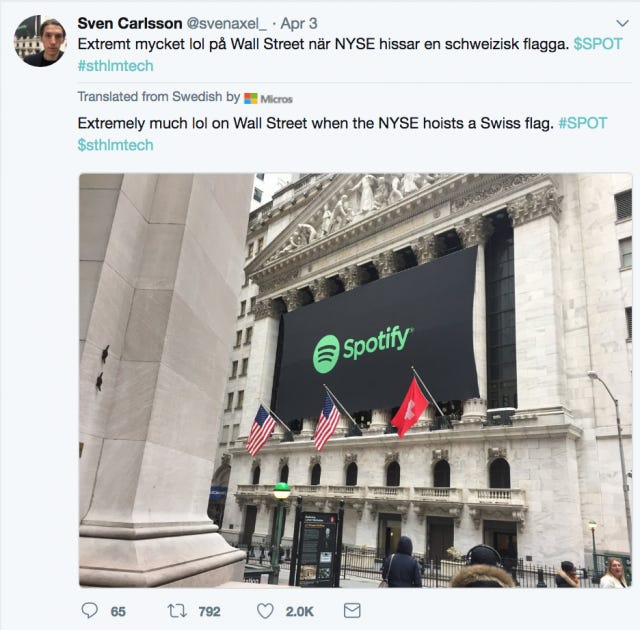Open the #SPOT hashtag in translated text
The image size is (640, 630).
click(583, 123)
